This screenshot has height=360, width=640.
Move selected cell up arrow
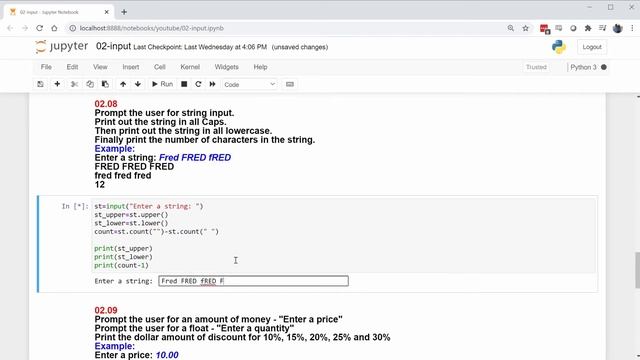(123, 84)
